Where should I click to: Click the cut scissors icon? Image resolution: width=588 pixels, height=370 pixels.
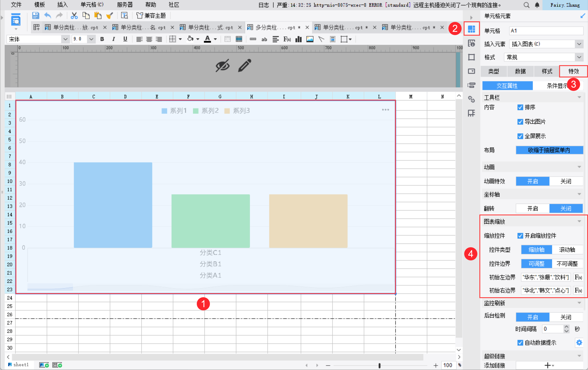[74, 15]
